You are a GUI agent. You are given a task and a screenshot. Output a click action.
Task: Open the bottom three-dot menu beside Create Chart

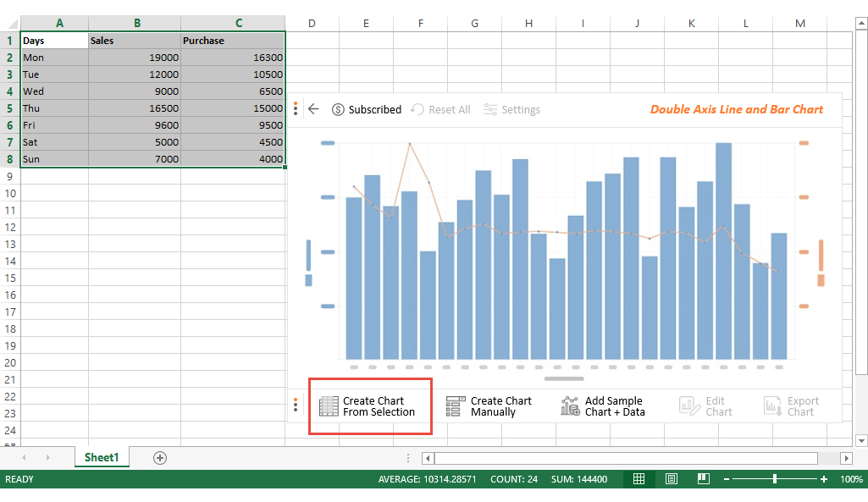point(296,405)
